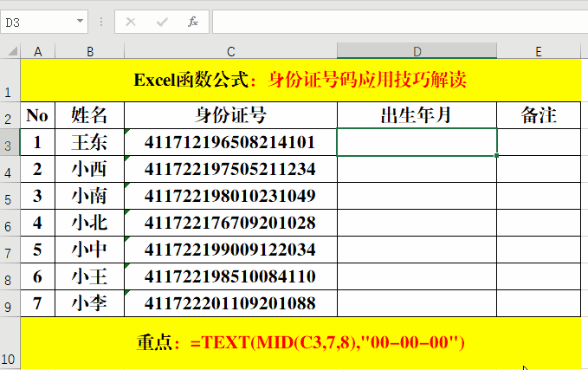
Task: Click the 'No' header cell
Action: click(37, 115)
